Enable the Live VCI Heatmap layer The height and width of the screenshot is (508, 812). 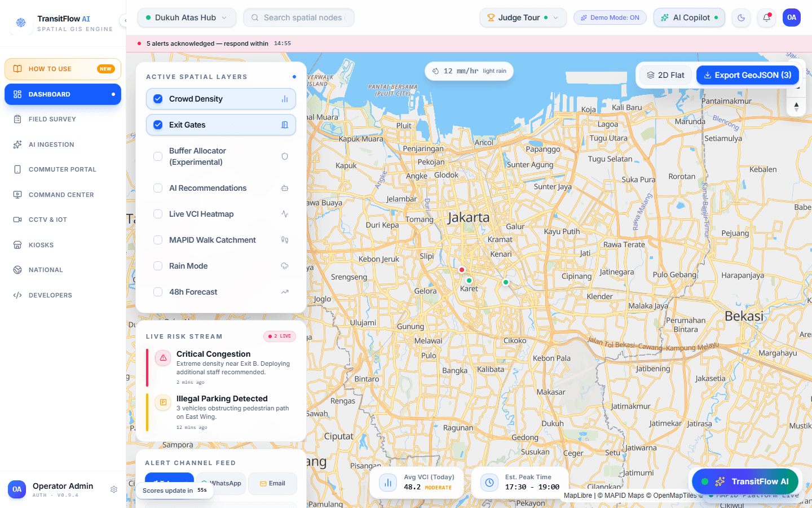158,214
